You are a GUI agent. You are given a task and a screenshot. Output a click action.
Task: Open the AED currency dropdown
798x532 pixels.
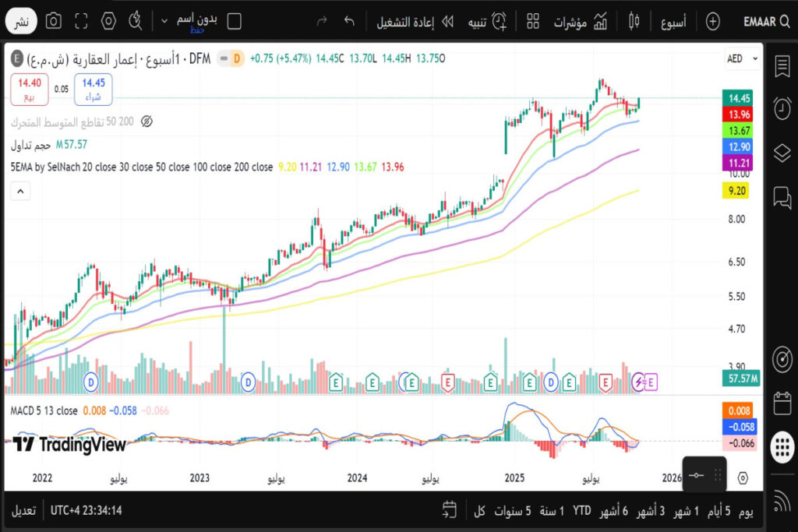[742, 58]
